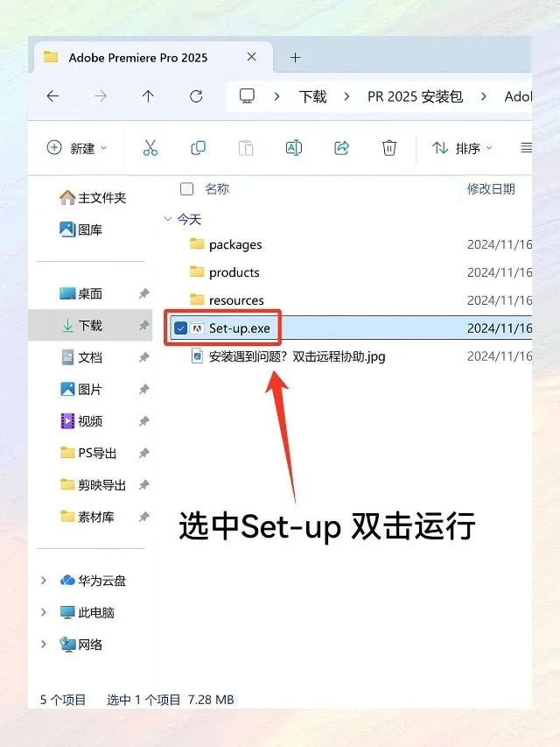The height and width of the screenshot is (747, 560).
Task: Click the Copy icon in toolbar
Action: click(x=198, y=148)
